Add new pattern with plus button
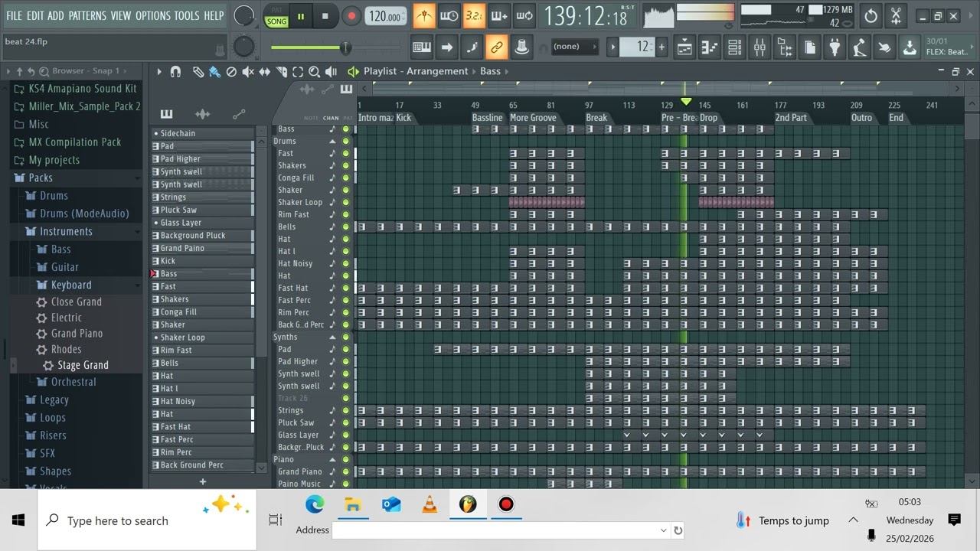Viewport: 980px width, 551px height. click(203, 481)
